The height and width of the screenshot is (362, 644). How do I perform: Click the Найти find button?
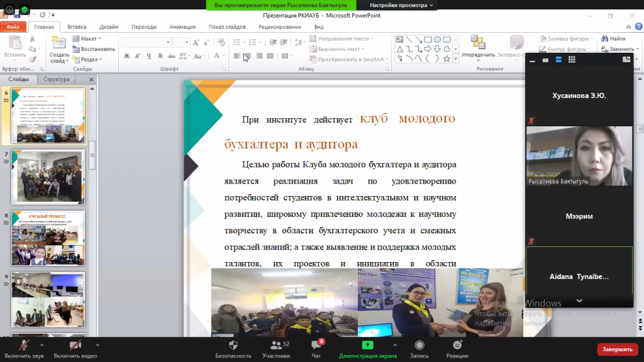[614, 38]
